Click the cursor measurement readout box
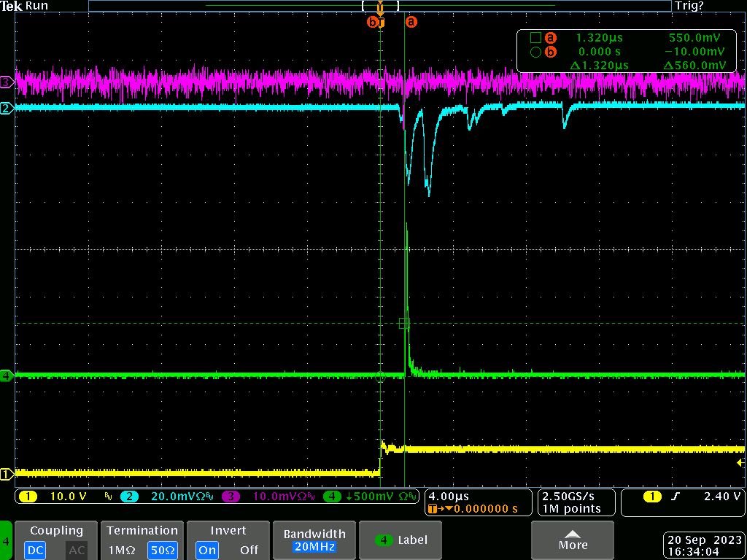 click(627, 51)
